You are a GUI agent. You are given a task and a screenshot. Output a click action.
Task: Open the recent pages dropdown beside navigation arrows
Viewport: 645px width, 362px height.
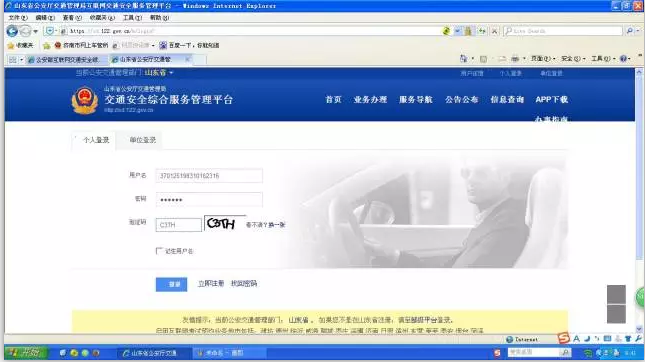coord(36,31)
